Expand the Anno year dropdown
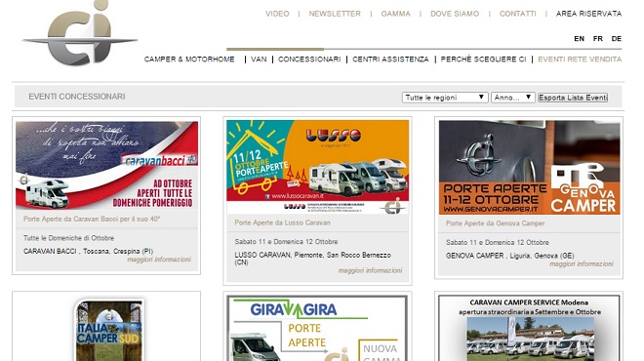 [x=513, y=98]
